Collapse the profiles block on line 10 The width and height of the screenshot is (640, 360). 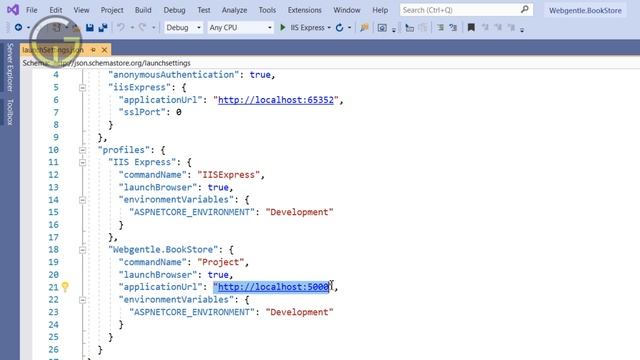pos(82,150)
